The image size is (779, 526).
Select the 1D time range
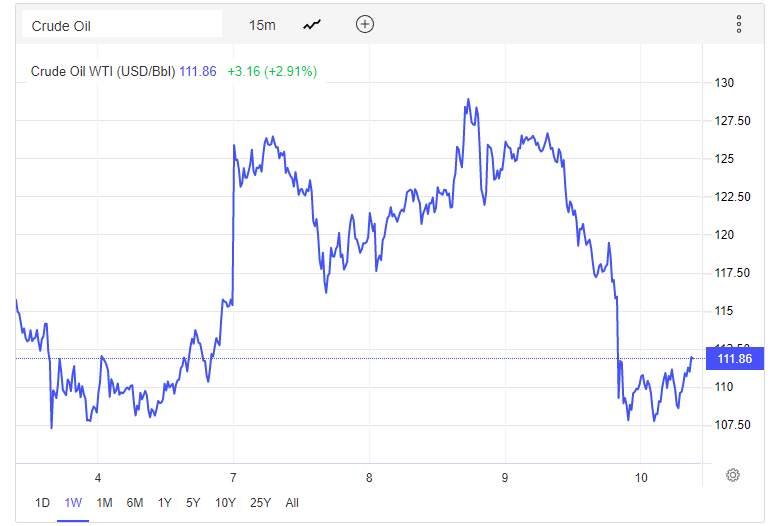[43, 503]
